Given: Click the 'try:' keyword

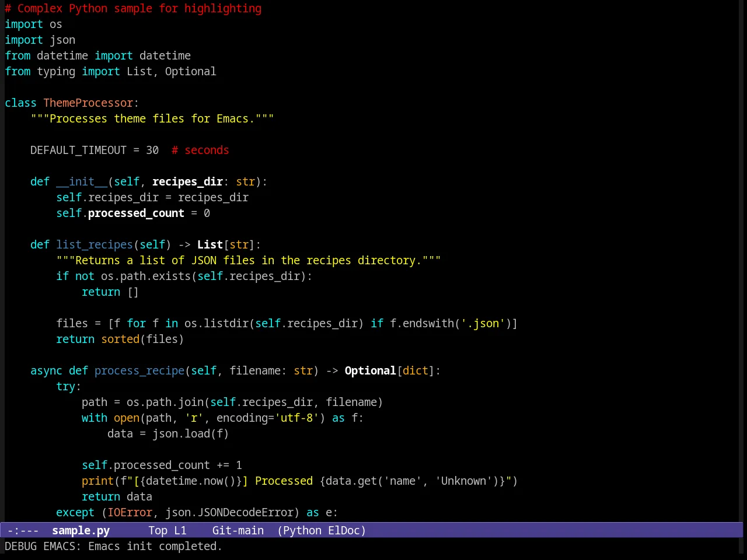Looking at the screenshot, I should (69, 386).
